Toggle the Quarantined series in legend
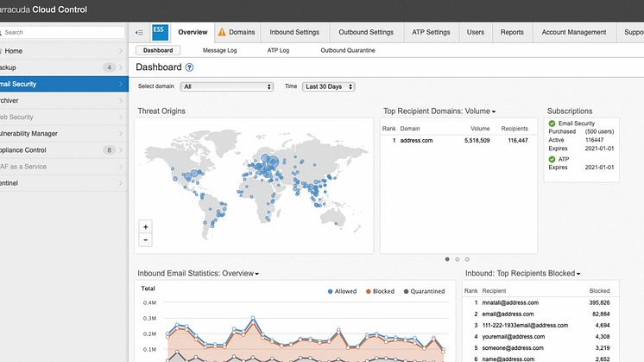Image resolution: width=644 pixels, height=362 pixels. pos(424,291)
